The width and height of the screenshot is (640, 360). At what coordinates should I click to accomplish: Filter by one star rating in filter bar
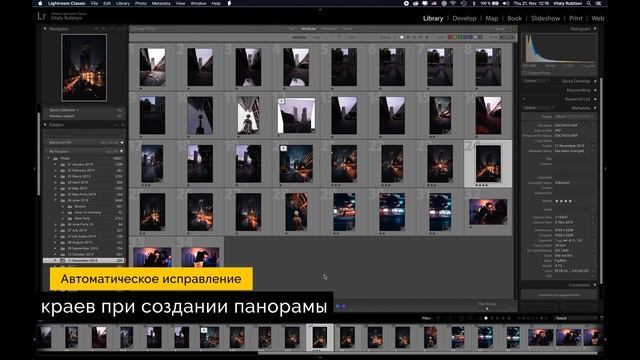point(402,37)
